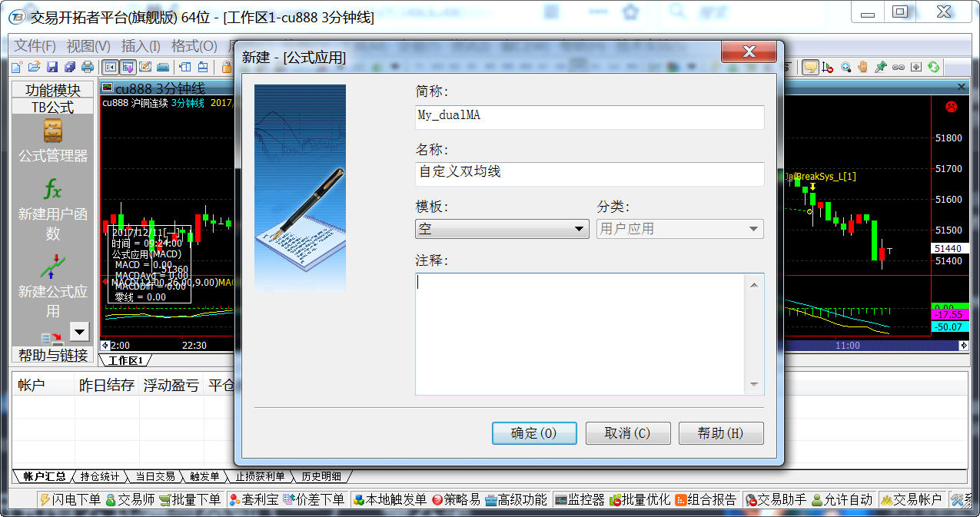Image resolution: width=980 pixels, height=517 pixels.
Task: Click the 交易助手 bottom bar button
Action: click(x=776, y=500)
